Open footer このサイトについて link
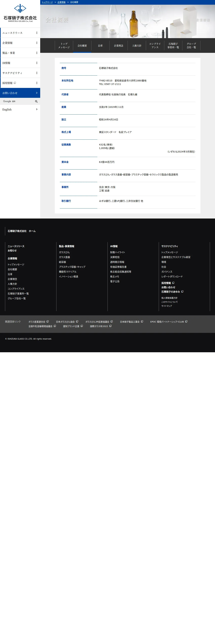The height and width of the screenshot is (644, 215). pos(170,302)
